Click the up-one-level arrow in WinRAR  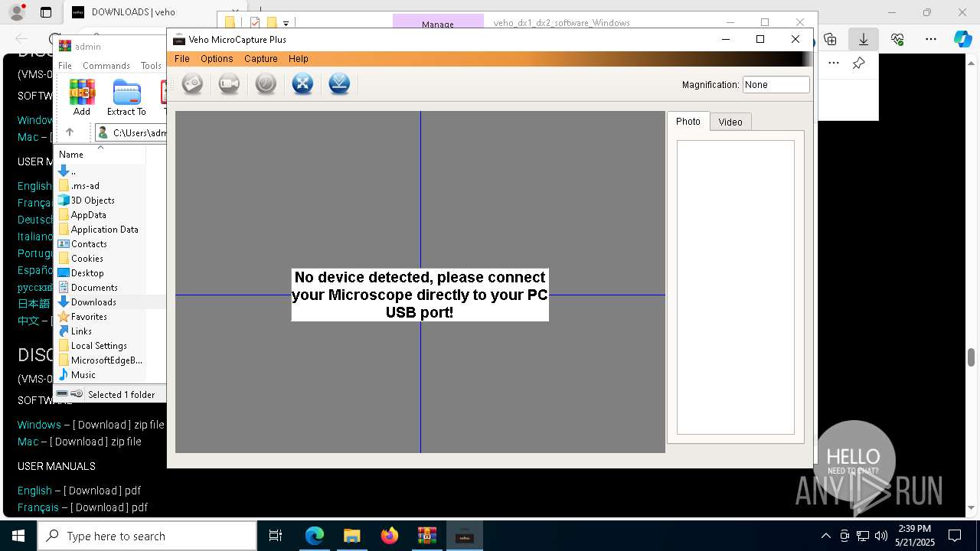point(69,132)
